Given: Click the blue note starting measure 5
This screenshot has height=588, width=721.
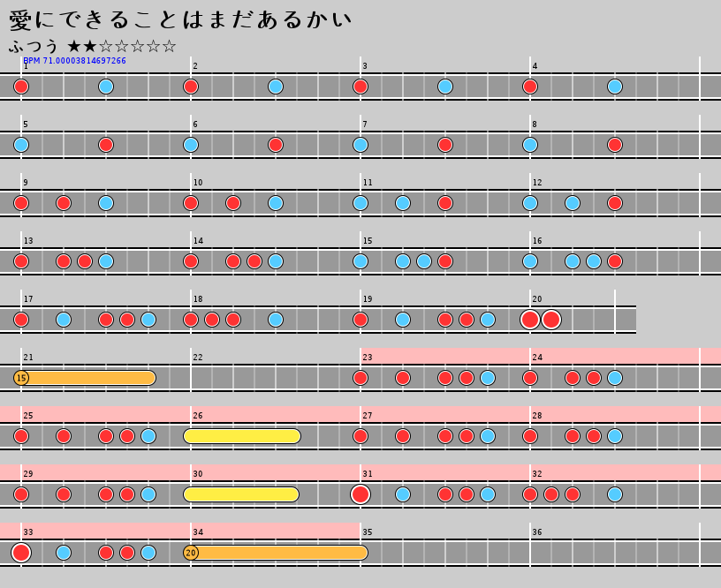Looking at the screenshot, I should (x=21, y=145).
